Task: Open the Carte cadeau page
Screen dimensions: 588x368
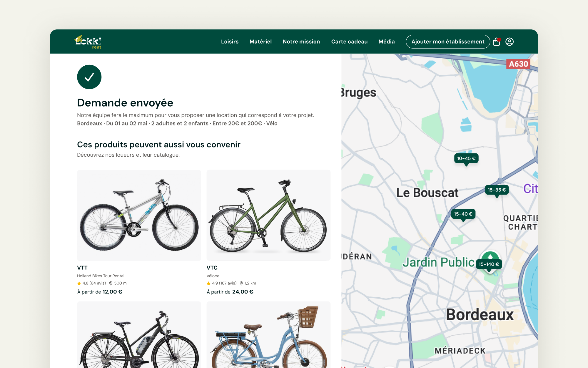Action: point(349,42)
